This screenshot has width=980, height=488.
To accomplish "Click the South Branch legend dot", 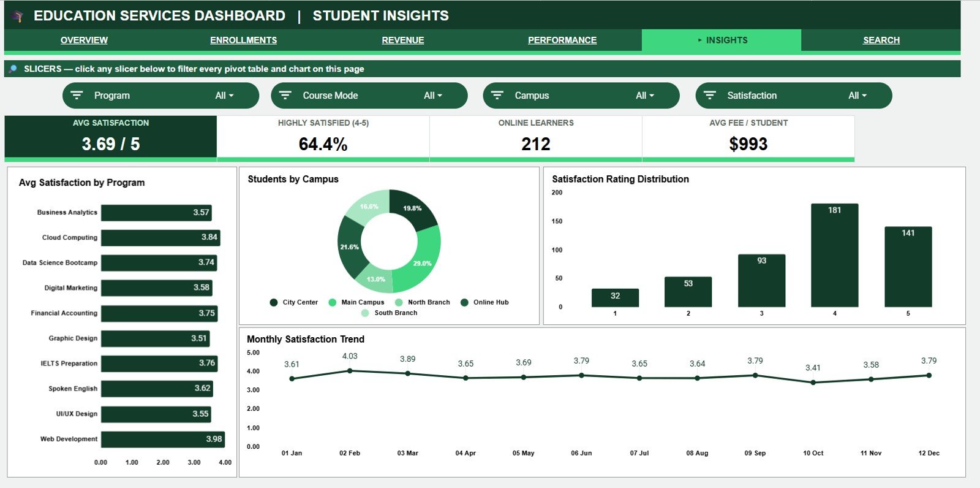I will (366, 313).
